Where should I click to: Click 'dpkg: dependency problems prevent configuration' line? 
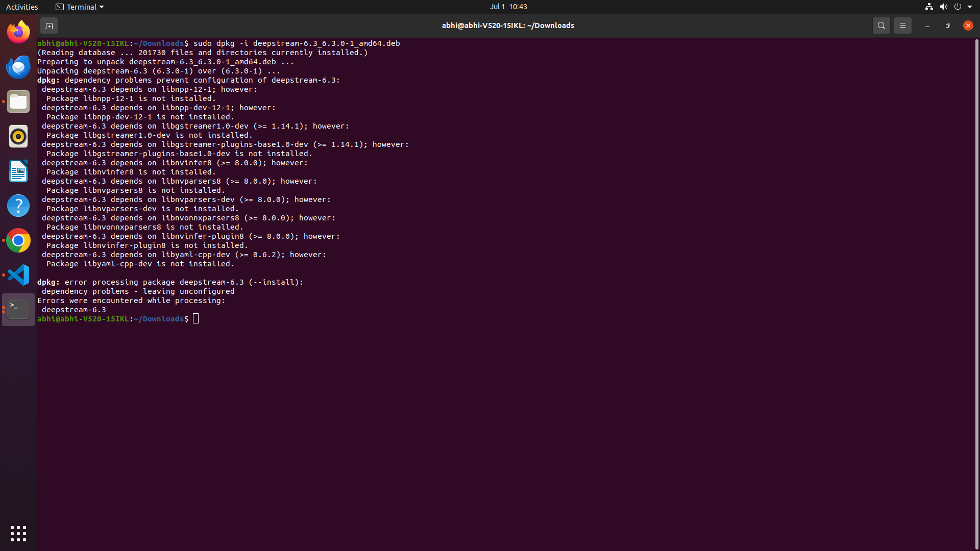[x=188, y=80]
